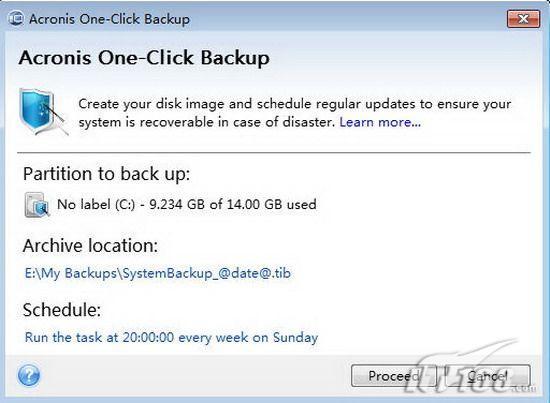Click the Proceed button

click(394, 376)
